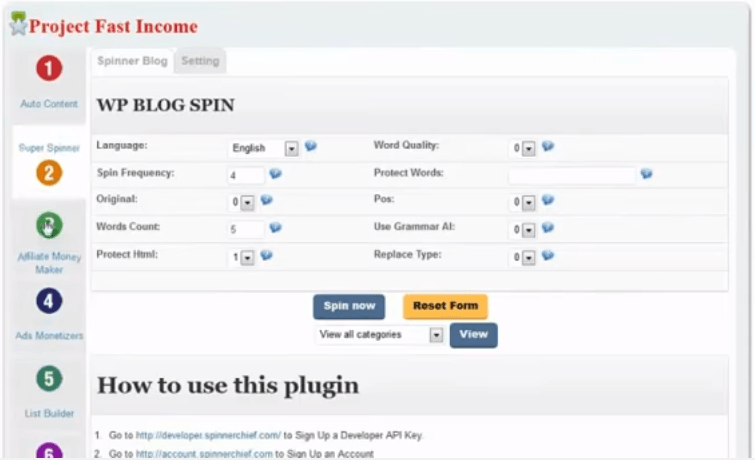Image resolution: width=755 pixels, height=460 pixels.
Task: Click the Project Fast Income title
Action: click(x=113, y=26)
